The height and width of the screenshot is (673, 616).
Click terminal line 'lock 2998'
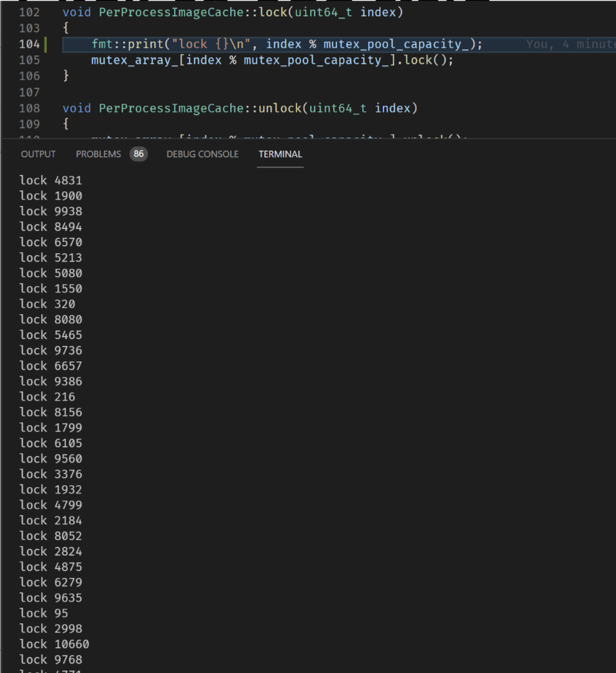click(x=50, y=628)
